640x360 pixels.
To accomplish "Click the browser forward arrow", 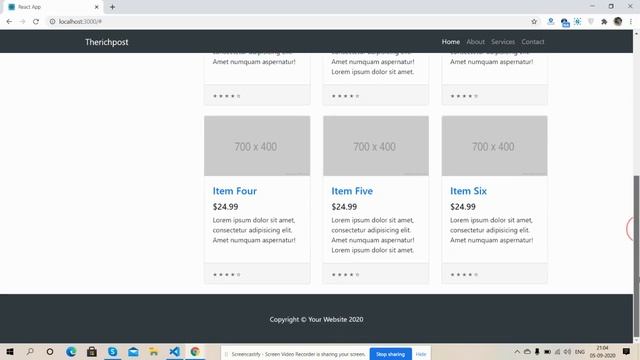I will [22, 22].
